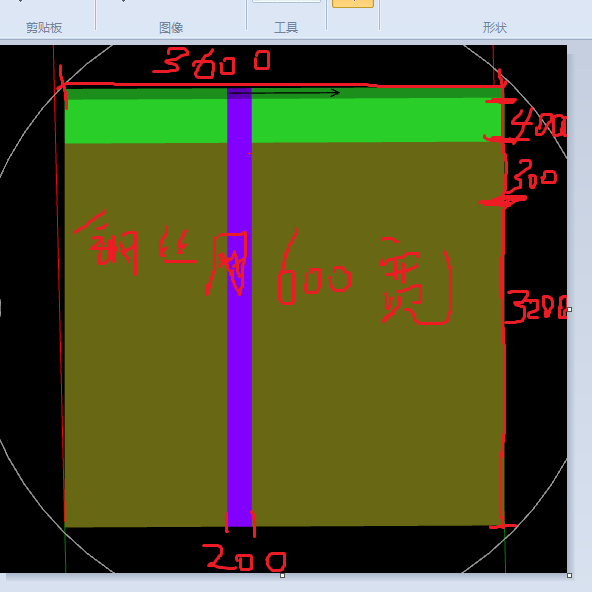Image resolution: width=592 pixels, height=592 pixels.
Task: Click the 形状 group label
Action: [x=495, y=28]
